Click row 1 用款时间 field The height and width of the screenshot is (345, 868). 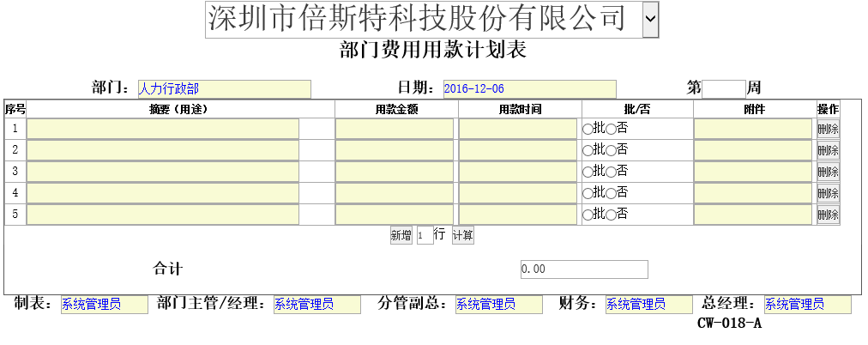517,129
